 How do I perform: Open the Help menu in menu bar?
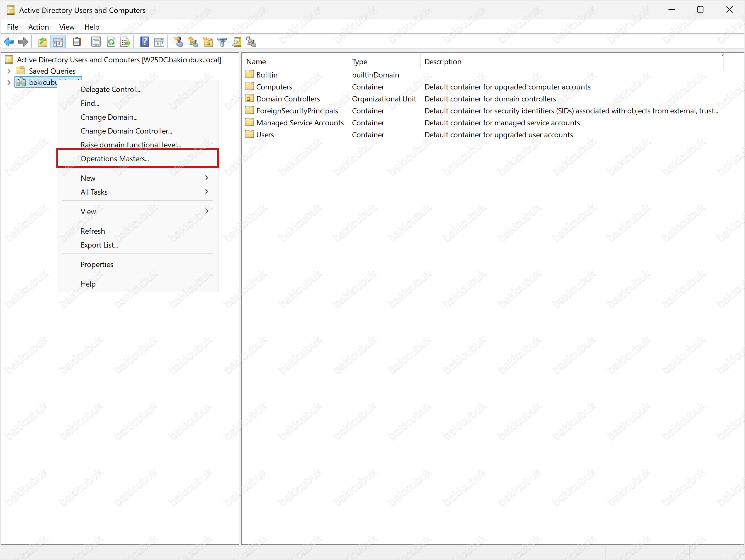point(92,27)
